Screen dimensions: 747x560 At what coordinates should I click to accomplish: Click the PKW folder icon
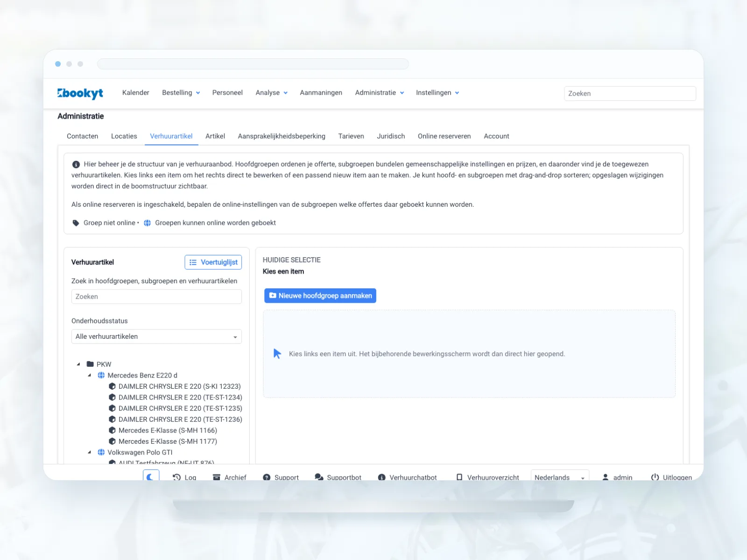point(91,364)
